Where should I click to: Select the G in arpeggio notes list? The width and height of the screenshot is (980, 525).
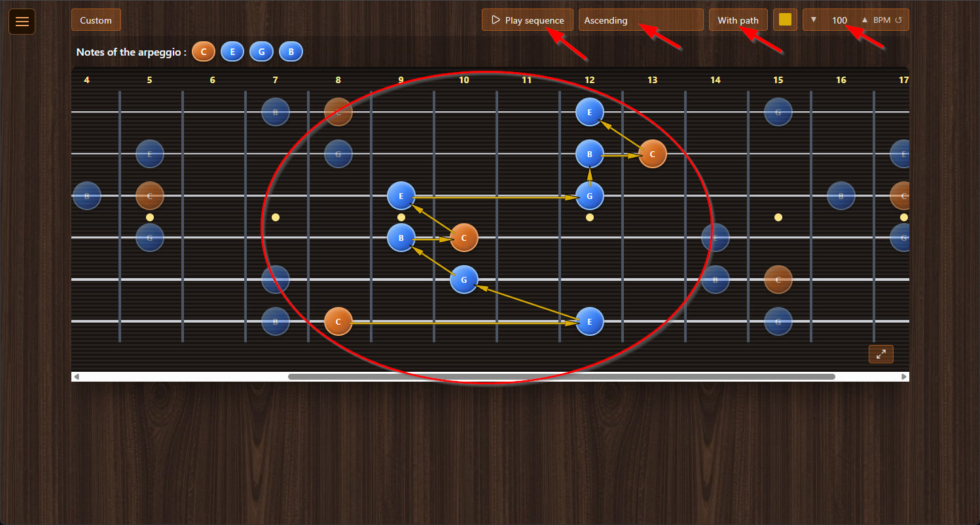tap(261, 52)
